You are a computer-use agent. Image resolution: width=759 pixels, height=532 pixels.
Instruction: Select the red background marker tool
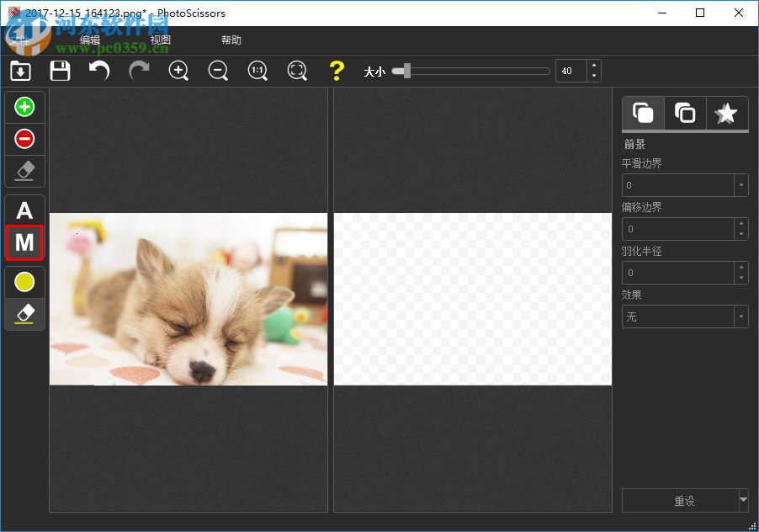point(24,138)
